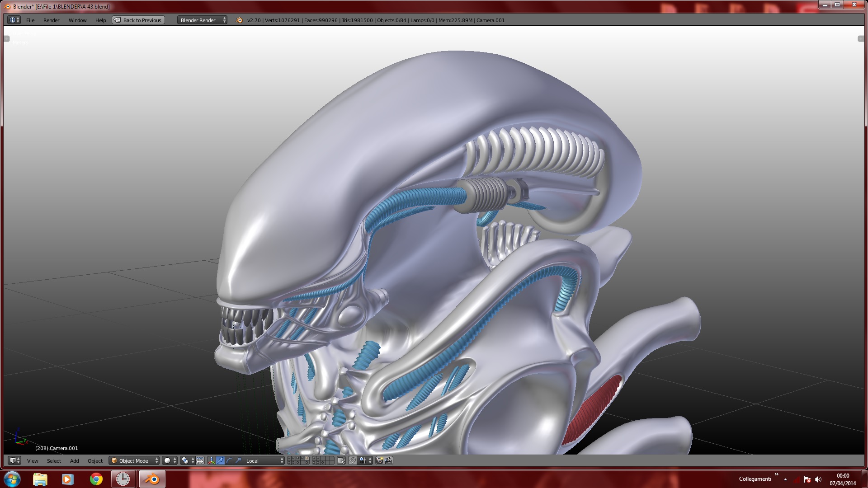Open File Explorer from the taskbar
This screenshot has height=488, width=868.
(40, 479)
